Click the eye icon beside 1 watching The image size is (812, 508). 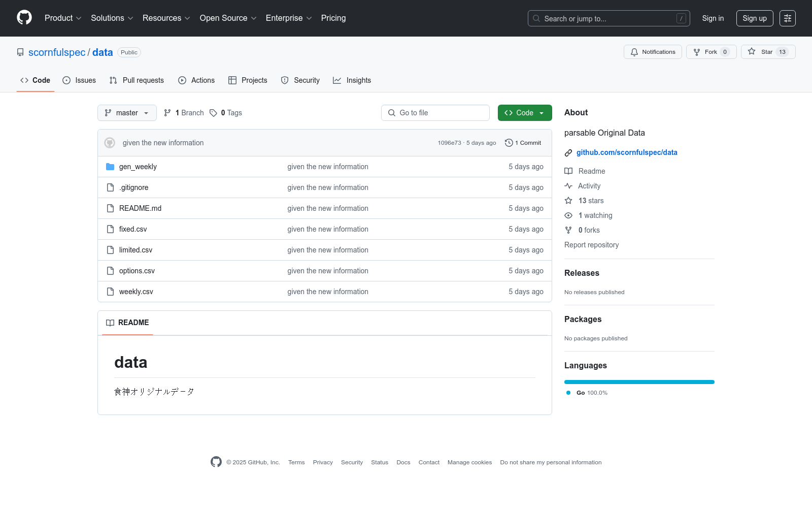pyautogui.click(x=568, y=215)
